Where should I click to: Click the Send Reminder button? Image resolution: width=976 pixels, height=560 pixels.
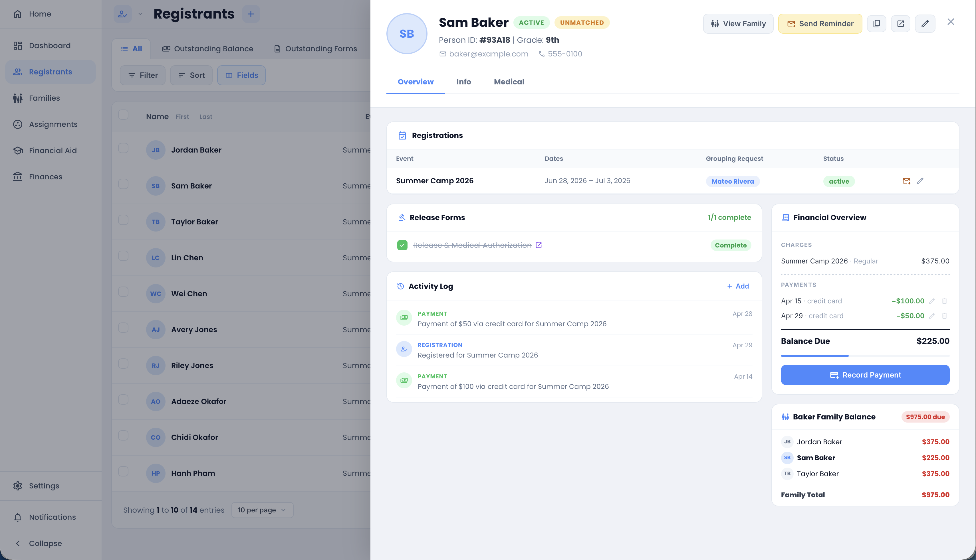(820, 24)
